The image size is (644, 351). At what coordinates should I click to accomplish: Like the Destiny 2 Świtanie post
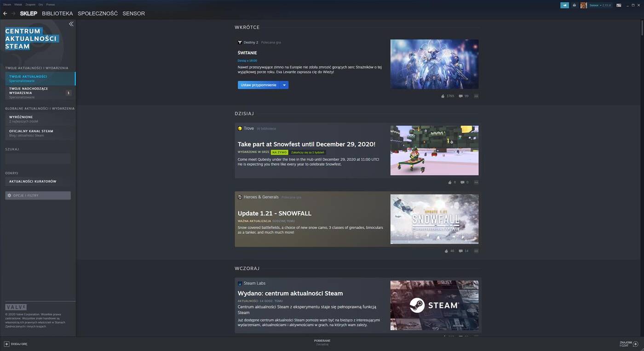coord(443,96)
